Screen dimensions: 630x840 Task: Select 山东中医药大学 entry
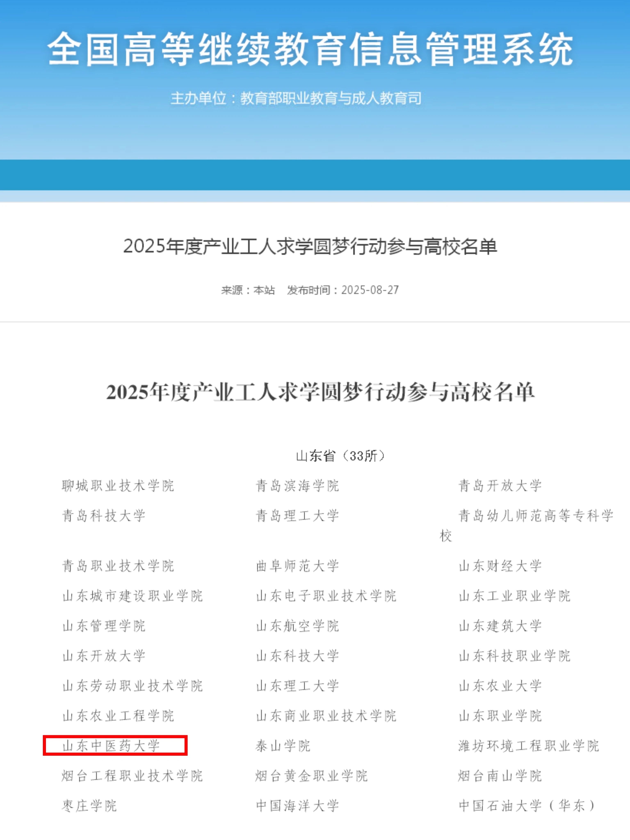coord(111,746)
